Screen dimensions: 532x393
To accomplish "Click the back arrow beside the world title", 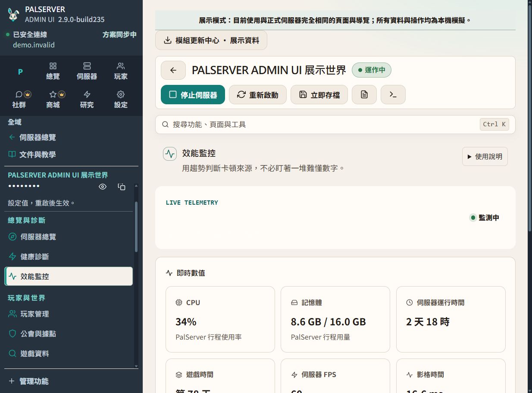I will point(173,70).
